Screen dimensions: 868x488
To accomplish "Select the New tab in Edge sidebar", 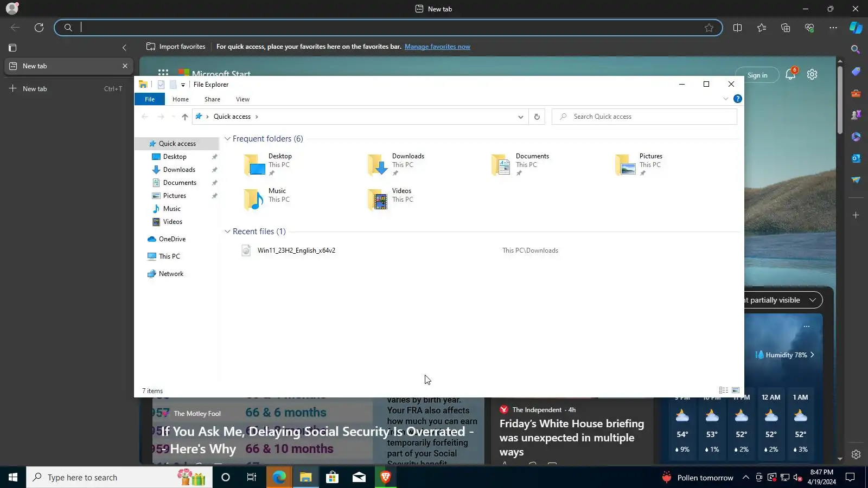I will pyautogui.click(x=68, y=66).
